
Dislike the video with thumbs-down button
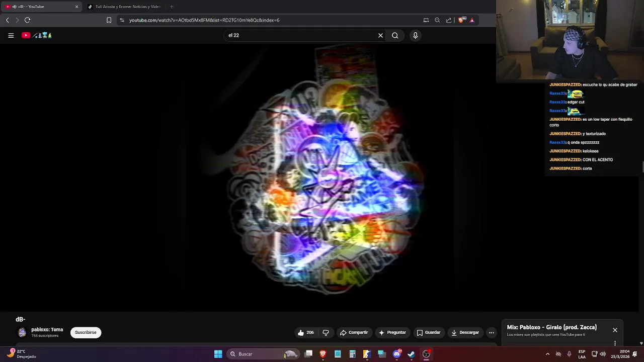(x=326, y=332)
